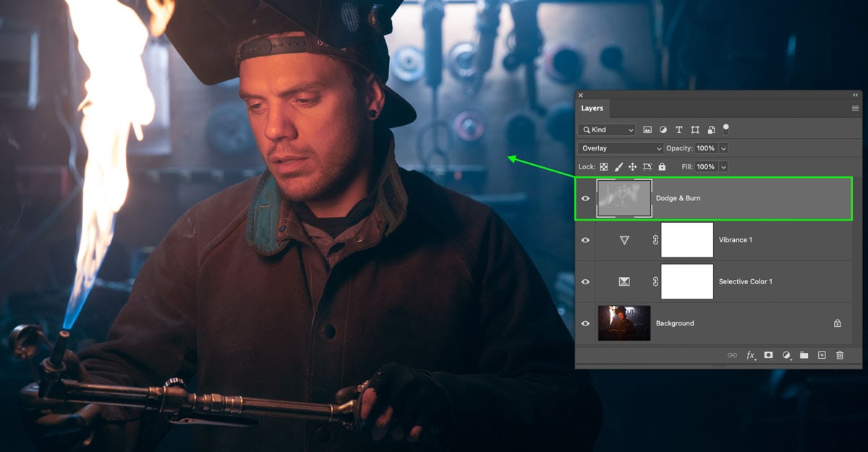Select the Selective Color 1 mask thumbnail

coord(687,282)
